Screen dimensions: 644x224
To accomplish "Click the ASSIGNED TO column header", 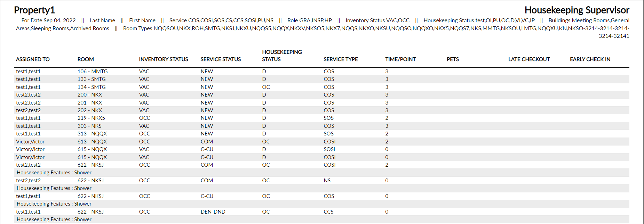I will (33, 59).
